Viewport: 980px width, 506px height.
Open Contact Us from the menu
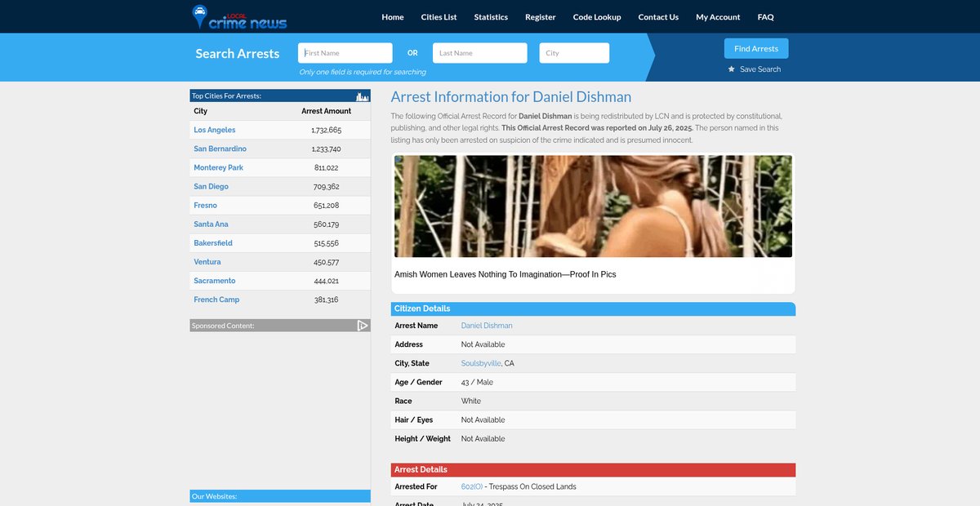[x=658, y=17]
